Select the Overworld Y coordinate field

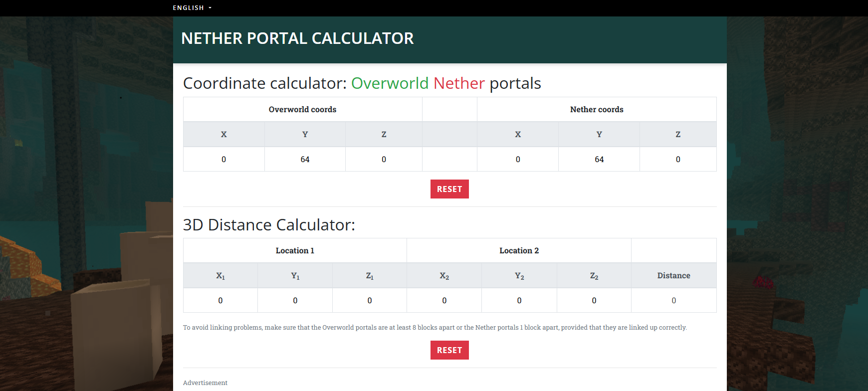pyautogui.click(x=305, y=159)
